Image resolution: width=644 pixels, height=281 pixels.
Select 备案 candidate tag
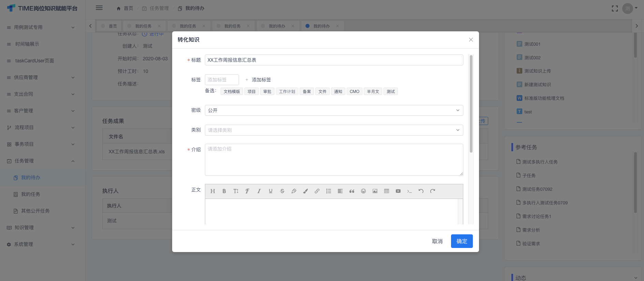point(307,92)
